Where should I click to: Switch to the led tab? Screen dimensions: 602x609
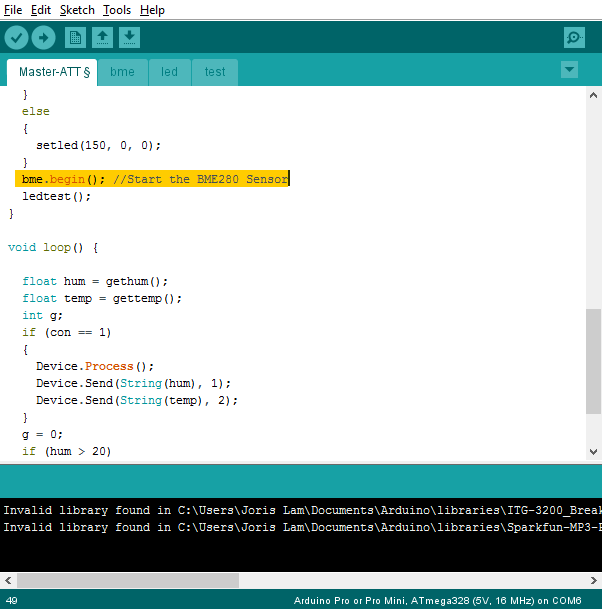[170, 72]
